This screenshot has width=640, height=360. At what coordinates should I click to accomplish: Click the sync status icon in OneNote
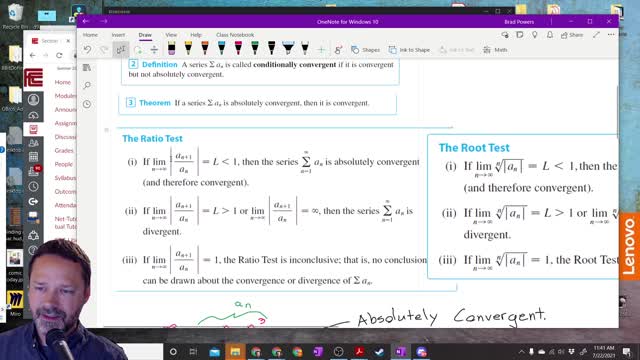pyautogui.click(x=505, y=35)
